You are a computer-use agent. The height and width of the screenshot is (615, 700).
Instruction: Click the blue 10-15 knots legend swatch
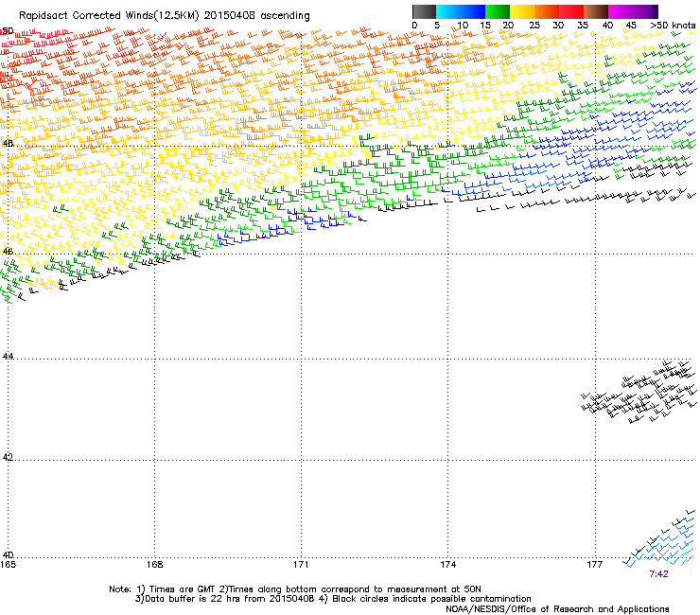[473, 11]
